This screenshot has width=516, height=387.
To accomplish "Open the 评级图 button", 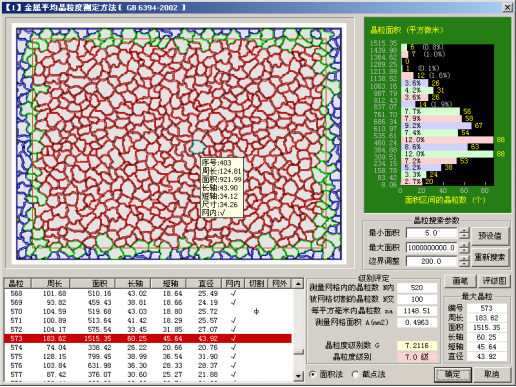I will [494, 281].
